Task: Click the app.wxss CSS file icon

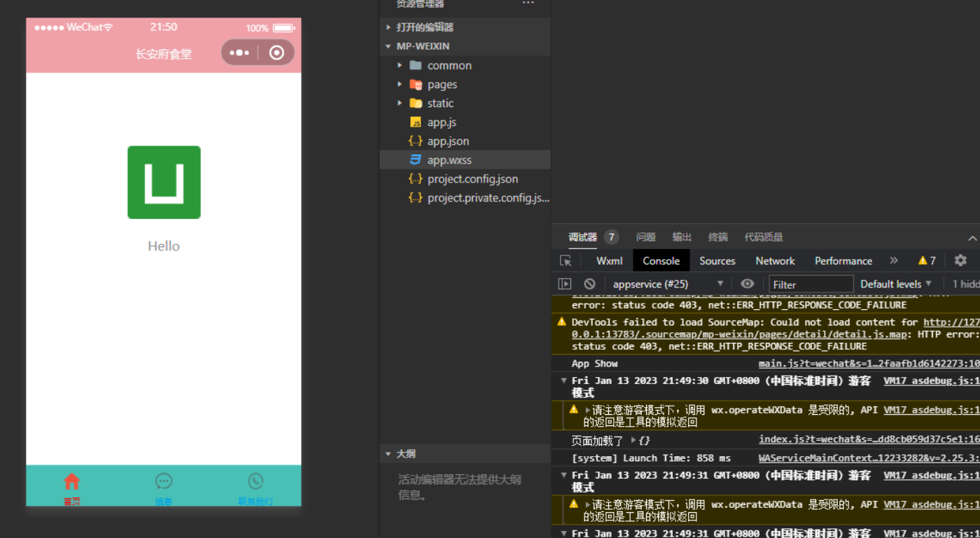Action: pyautogui.click(x=416, y=160)
